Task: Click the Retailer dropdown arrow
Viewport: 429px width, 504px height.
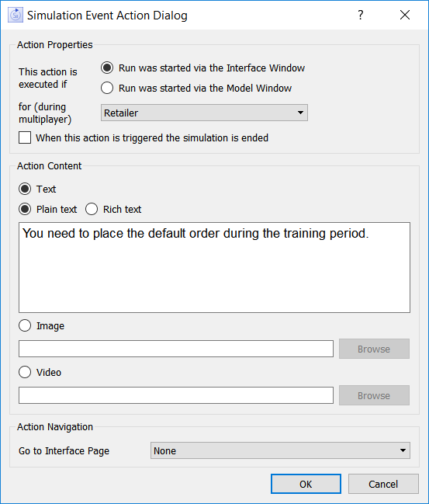Action: [300, 113]
